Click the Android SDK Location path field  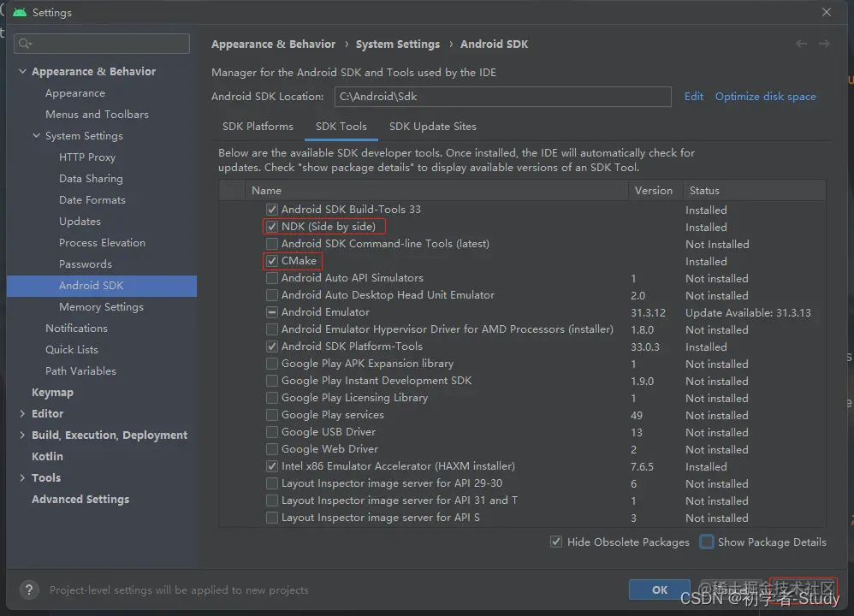pos(502,97)
